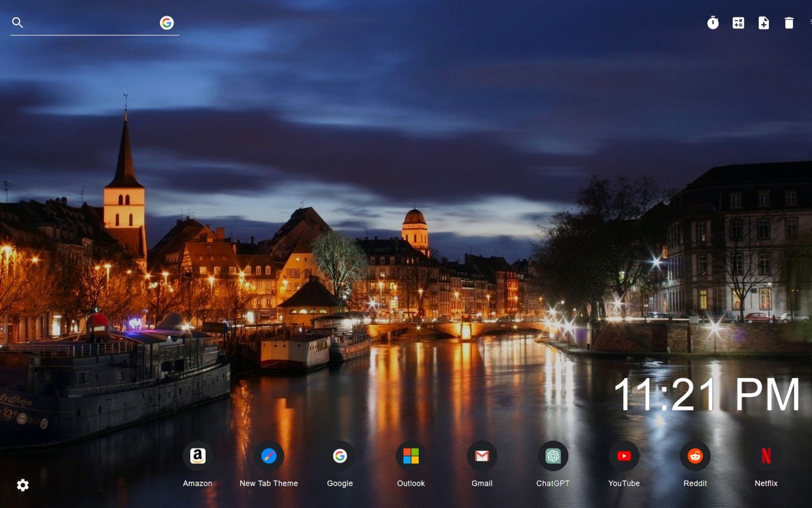Click the magnifying glass search icon
The width and height of the screenshot is (812, 508).
[x=18, y=23]
